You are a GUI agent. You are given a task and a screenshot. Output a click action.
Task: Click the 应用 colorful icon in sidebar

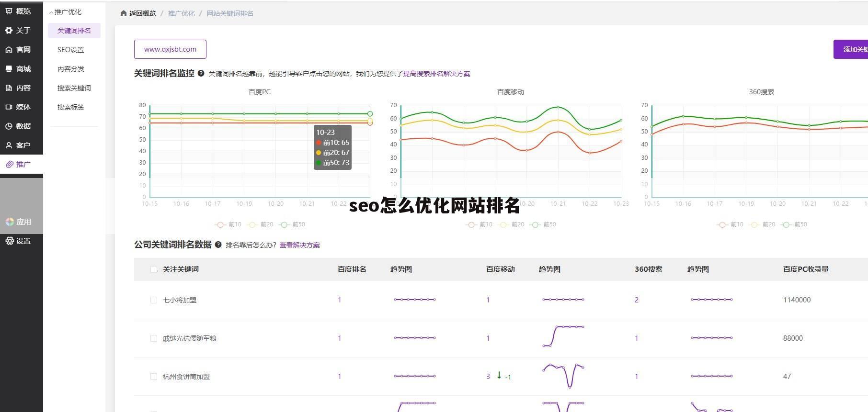[x=10, y=222]
